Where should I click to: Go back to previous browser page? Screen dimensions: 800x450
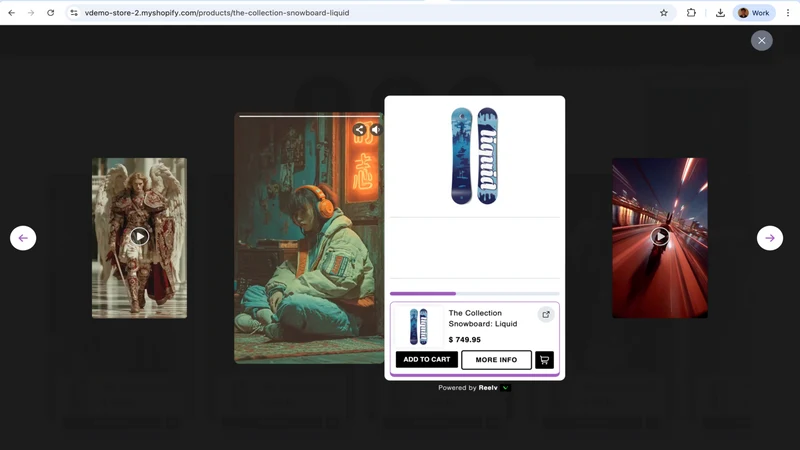[x=12, y=13]
